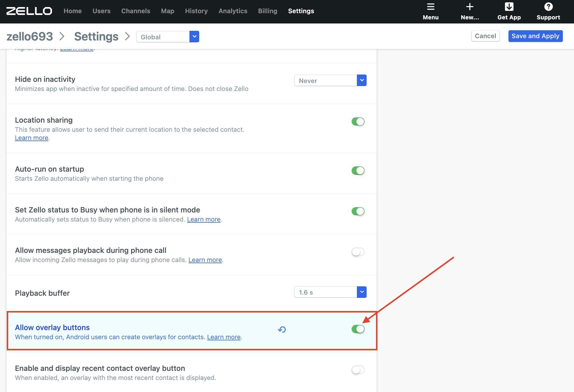Open Learn more link for silent mode status
The image size is (574, 392).
pos(204,219)
